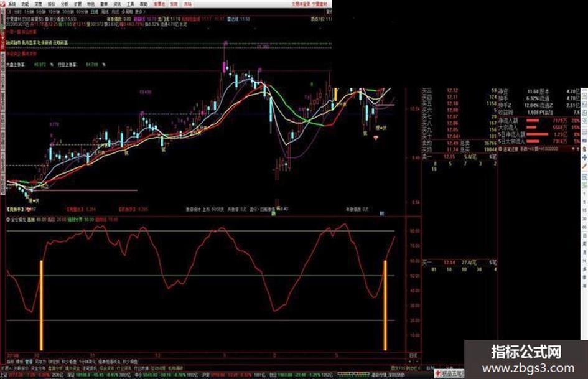Click the 交易未登录 login link
This screenshot has height=379, width=588.
(x=301, y=4)
